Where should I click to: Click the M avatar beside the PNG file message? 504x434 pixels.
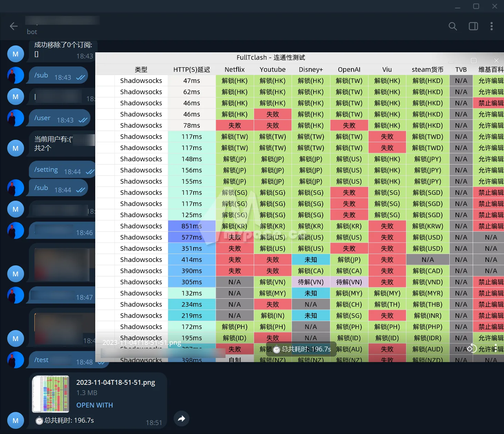point(15,421)
